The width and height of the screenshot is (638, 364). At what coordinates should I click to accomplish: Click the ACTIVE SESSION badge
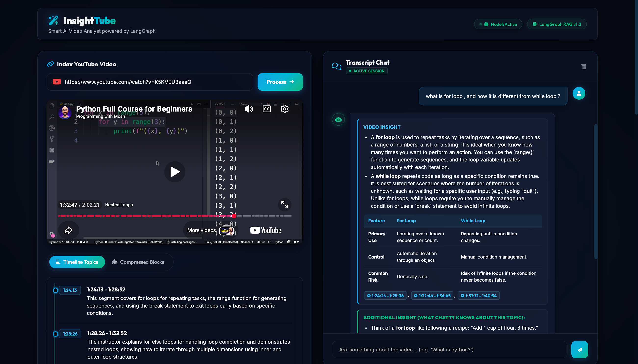[367, 71]
